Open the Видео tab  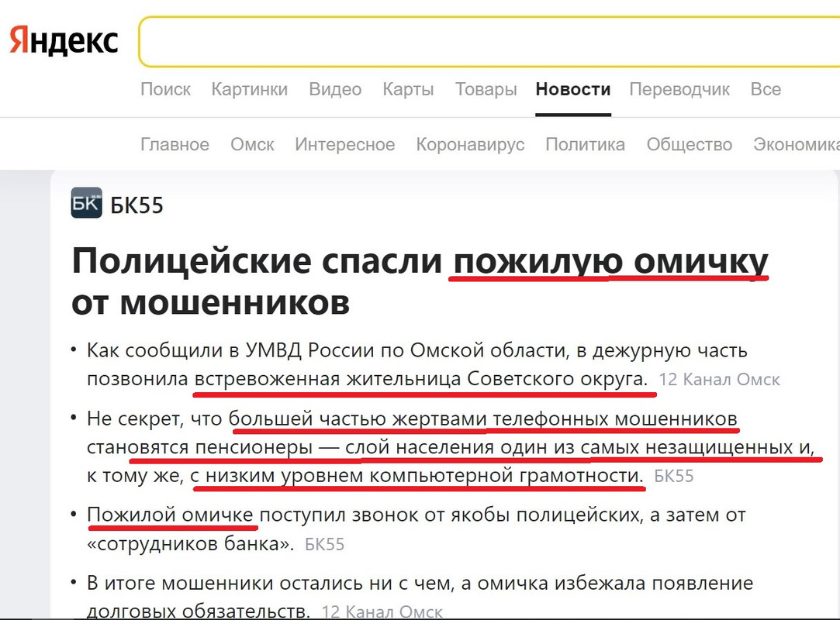point(335,89)
